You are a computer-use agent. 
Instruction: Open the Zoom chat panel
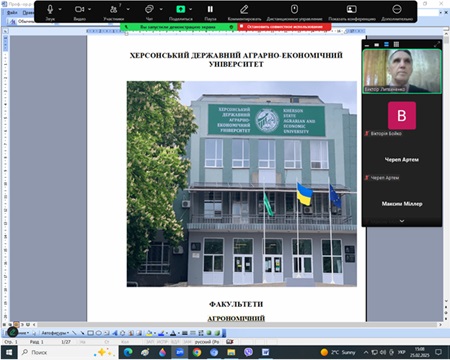[149, 9]
